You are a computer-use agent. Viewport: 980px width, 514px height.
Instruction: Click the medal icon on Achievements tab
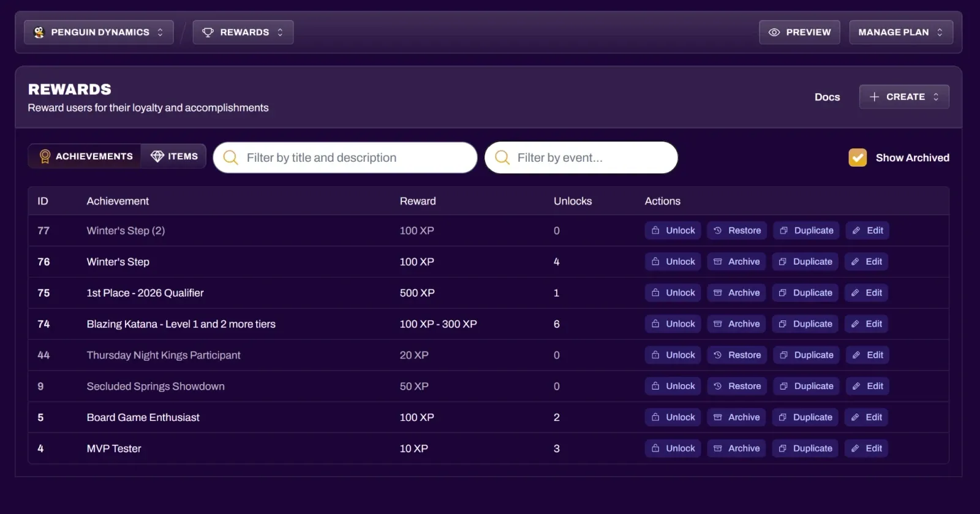tap(45, 156)
